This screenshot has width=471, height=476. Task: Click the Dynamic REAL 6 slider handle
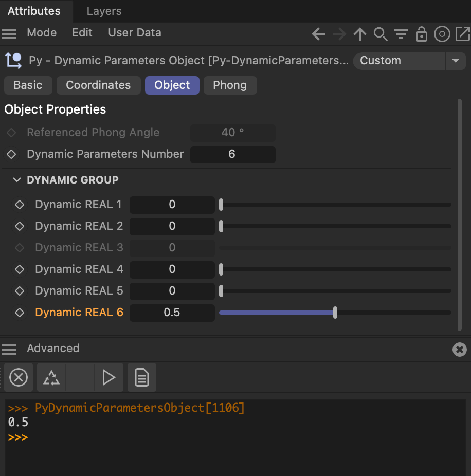coord(335,313)
